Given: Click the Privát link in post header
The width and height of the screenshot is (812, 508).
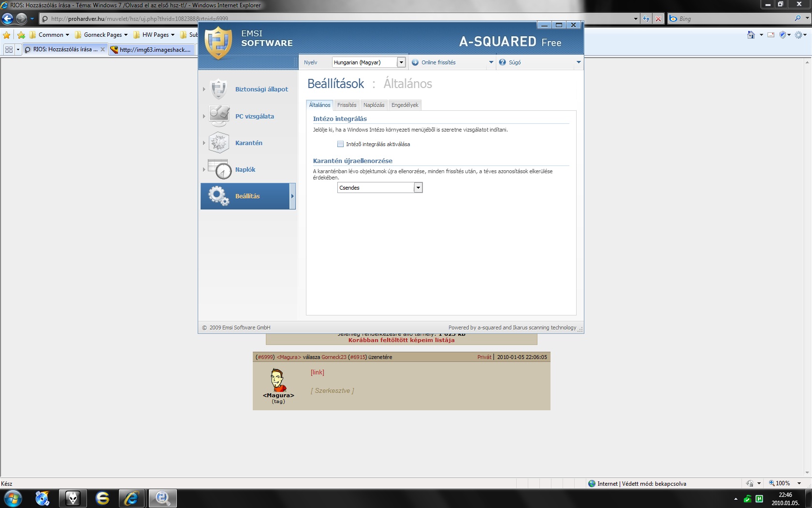Looking at the screenshot, I should point(484,357).
